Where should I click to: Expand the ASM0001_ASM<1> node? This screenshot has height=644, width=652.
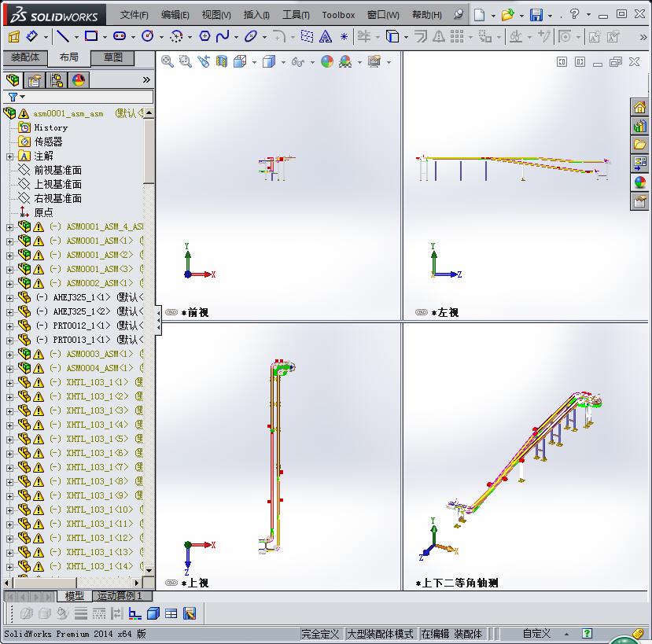click(9, 241)
